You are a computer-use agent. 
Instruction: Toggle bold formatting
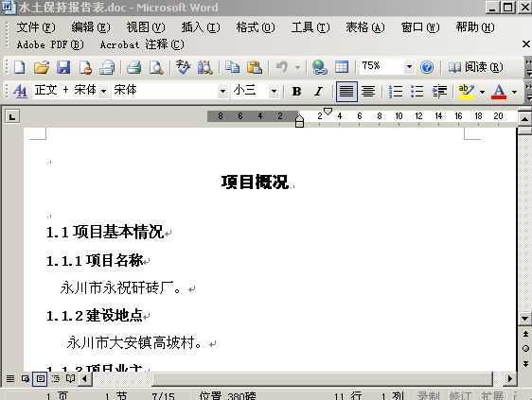pos(296,91)
